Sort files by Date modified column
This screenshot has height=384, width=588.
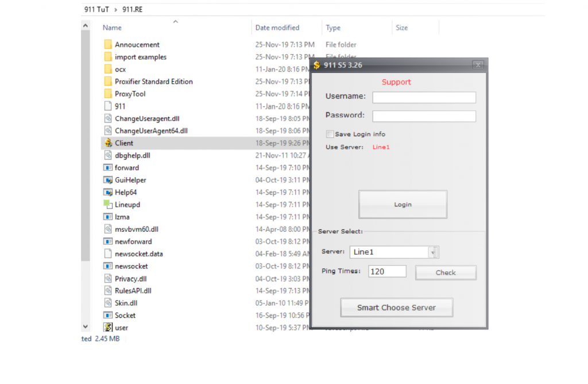coord(277,28)
